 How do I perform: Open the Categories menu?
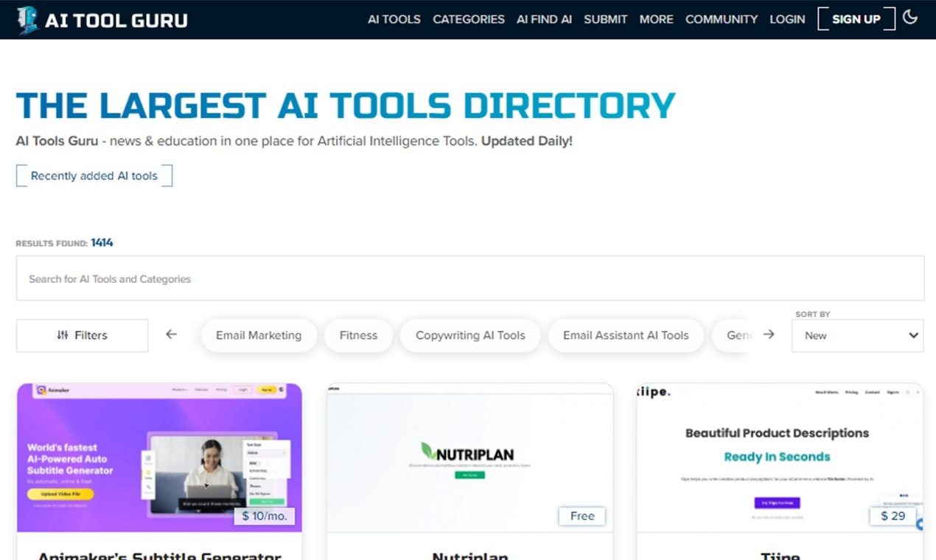(x=468, y=19)
